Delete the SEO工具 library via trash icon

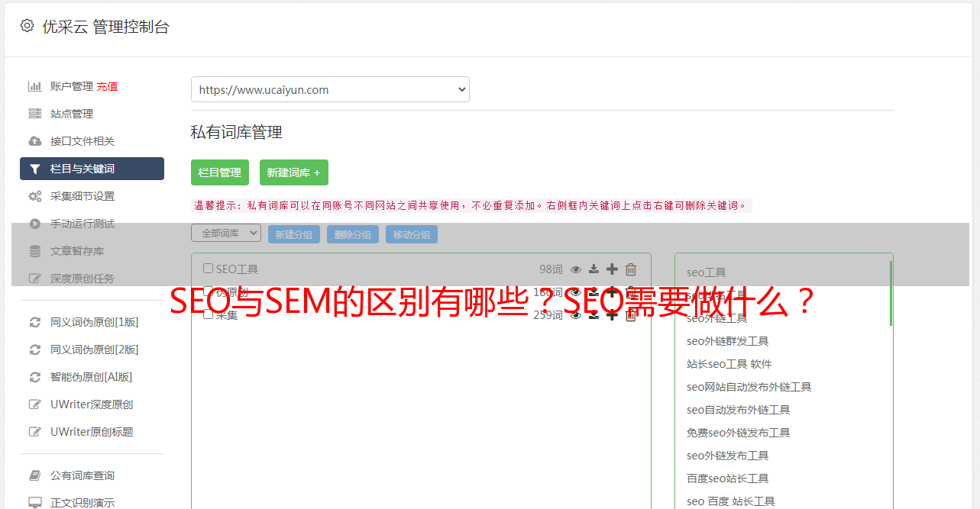631,269
